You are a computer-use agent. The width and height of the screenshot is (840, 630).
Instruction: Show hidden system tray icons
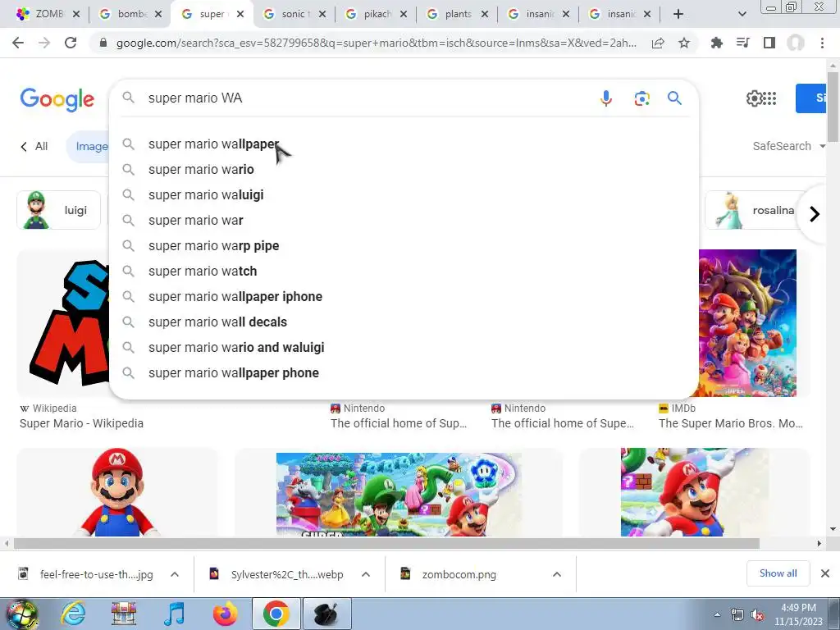tap(717, 614)
